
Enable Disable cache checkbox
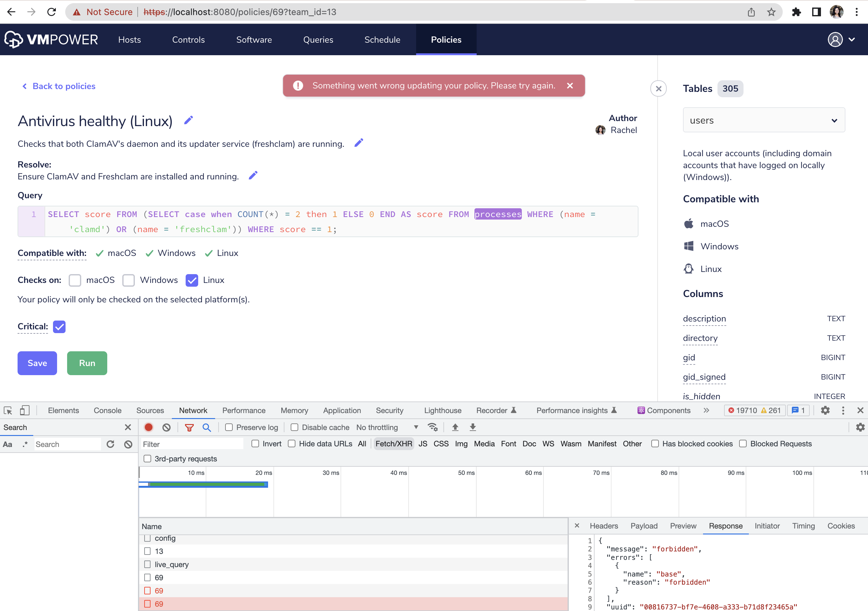point(294,427)
